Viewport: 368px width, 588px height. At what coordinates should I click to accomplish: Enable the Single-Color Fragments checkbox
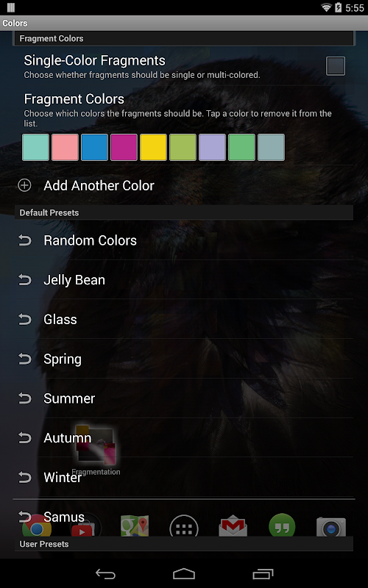(x=336, y=66)
